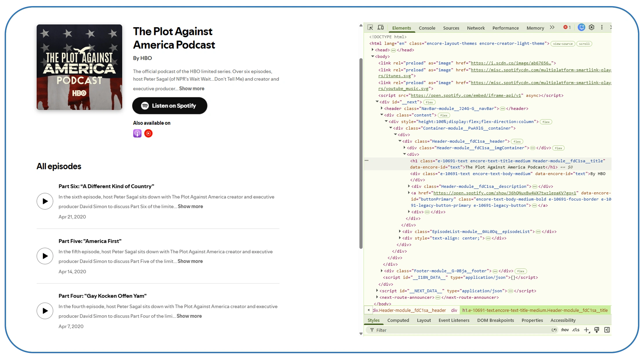The width and height of the screenshot is (644, 359).
Task: Click the red error count badge
Action: pyautogui.click(x=567, y=27)
